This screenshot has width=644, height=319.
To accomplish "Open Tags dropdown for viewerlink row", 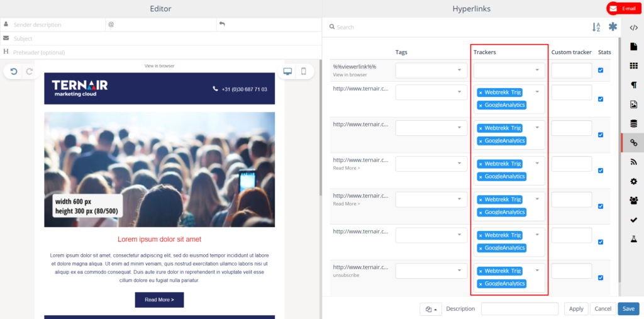I will [431, 70].
